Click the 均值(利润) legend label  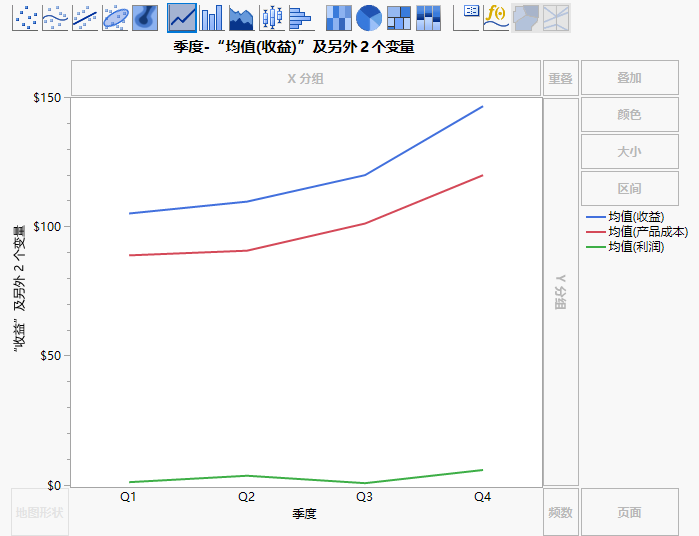636,247
